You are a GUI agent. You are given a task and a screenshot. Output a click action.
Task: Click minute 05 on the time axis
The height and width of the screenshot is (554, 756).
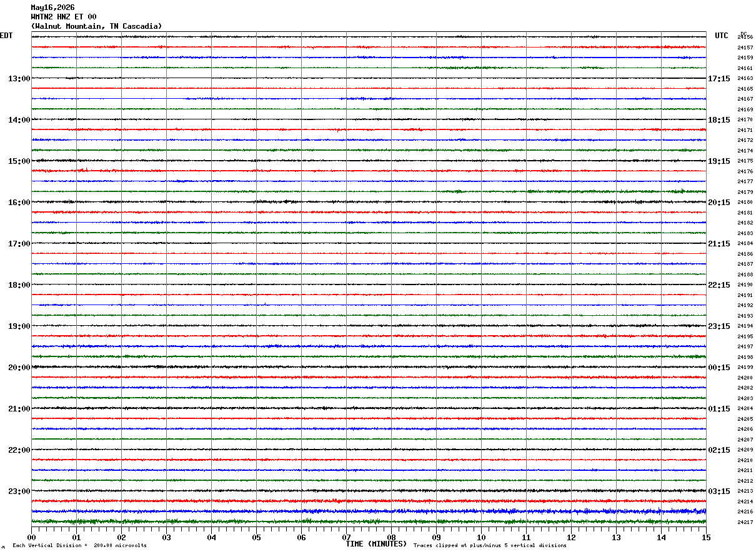click(256, 538)
